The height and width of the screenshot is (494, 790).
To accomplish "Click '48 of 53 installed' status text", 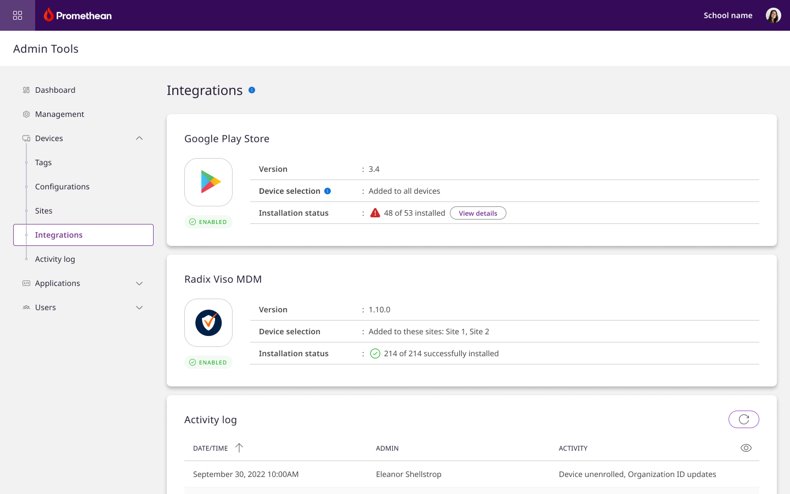I will (414, 213).
